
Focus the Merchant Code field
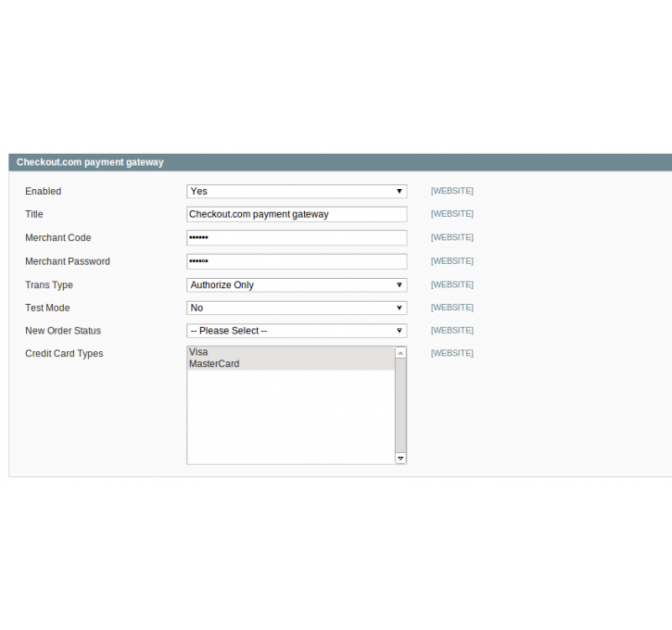[x=297, y=238]
